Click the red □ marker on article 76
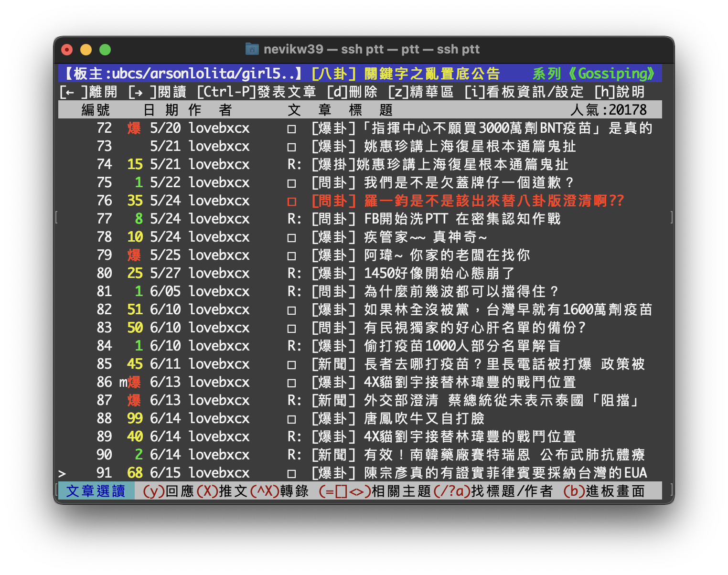Screen dimensions: 728x575 tap(291, 202)
